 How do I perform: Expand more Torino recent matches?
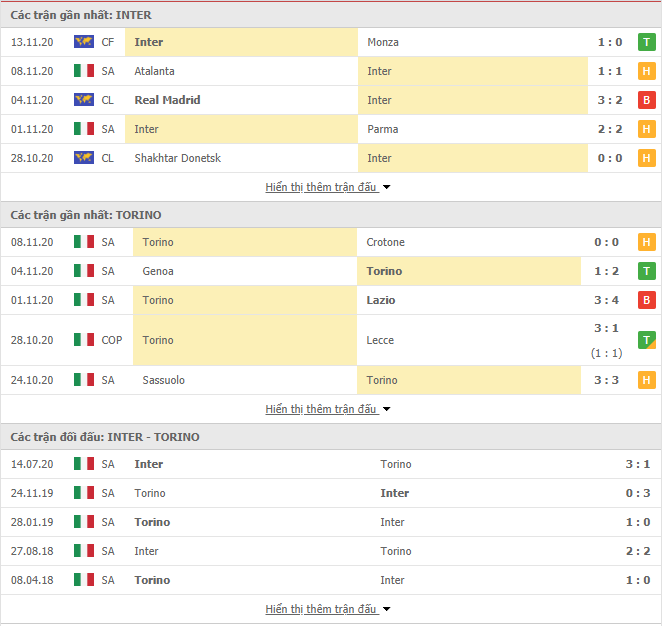(328, 409)
